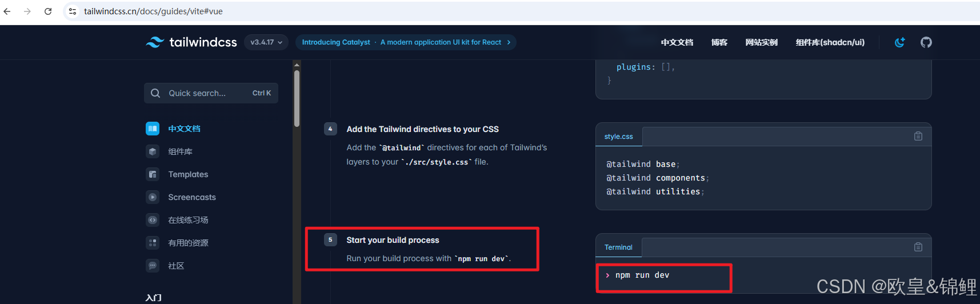Image resolution: width=980 pixels, height=304 pixels.
Task: Click the Ctrl K shortcut hint
Action: (x=262, y=93)
